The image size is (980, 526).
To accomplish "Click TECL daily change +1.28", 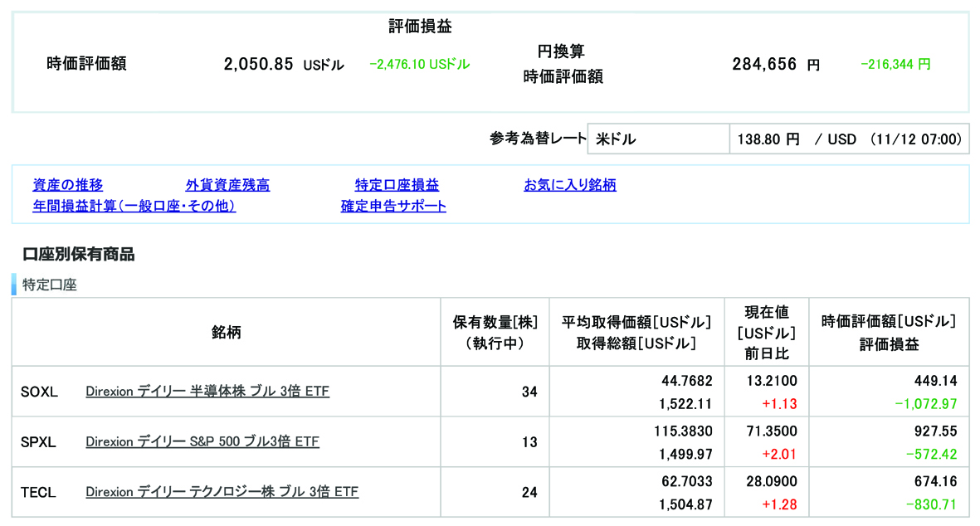I will [x=779, y=504].
